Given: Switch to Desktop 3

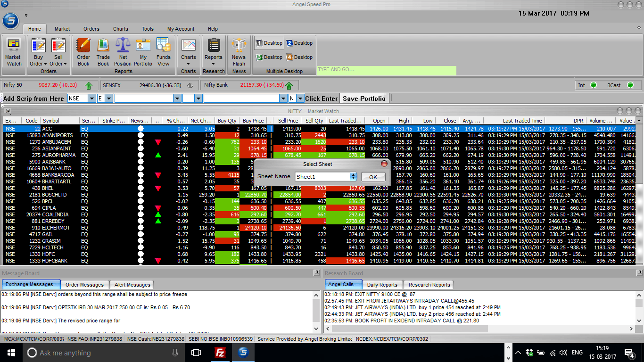Looking at the screenshot, I should pos(269,57).
